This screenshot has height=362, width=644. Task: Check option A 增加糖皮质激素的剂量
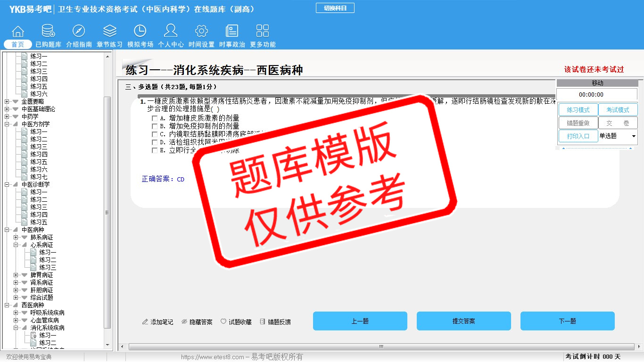155,118
